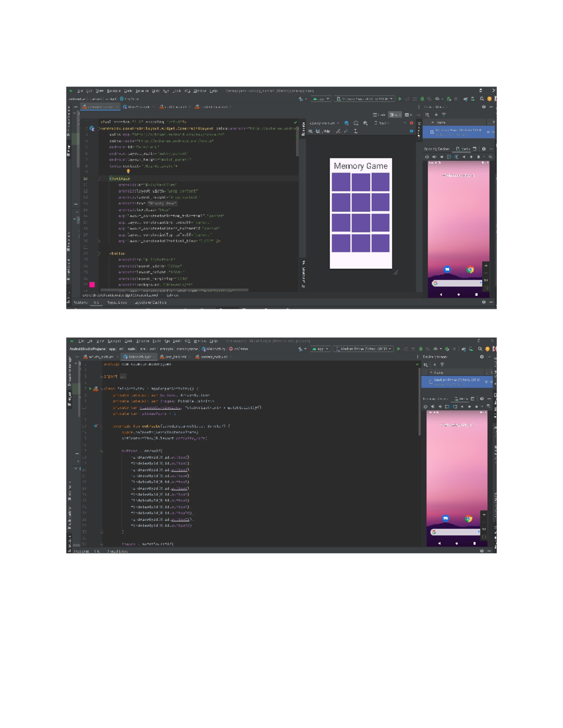This screenshot has height=728, width=563.
Task: Run the app with the green Run icon
Action: [400, 99]
